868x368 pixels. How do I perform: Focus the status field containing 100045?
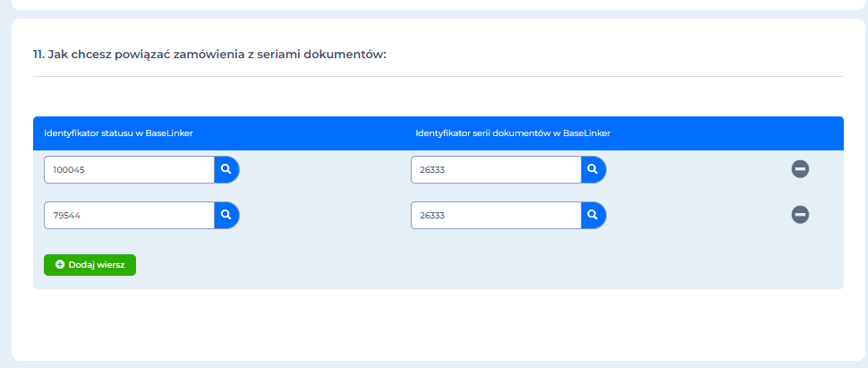tap(129, 169)
